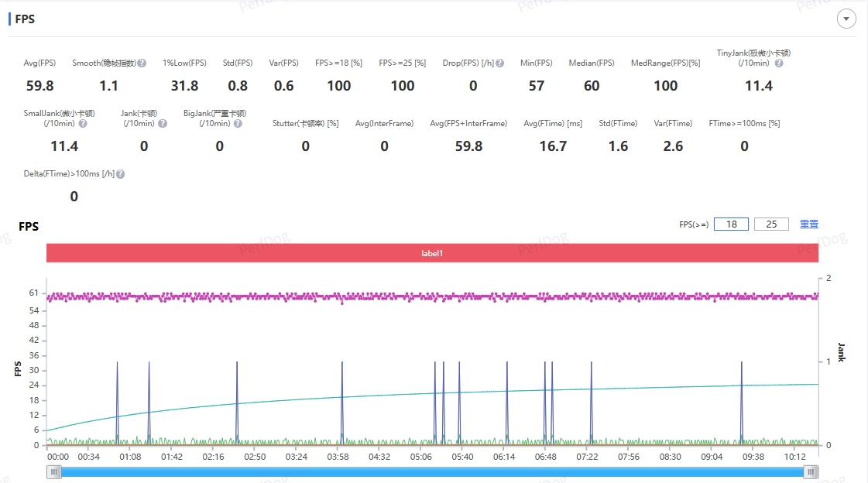
Task: Select the red label1 bar
Action: (432, 253)
